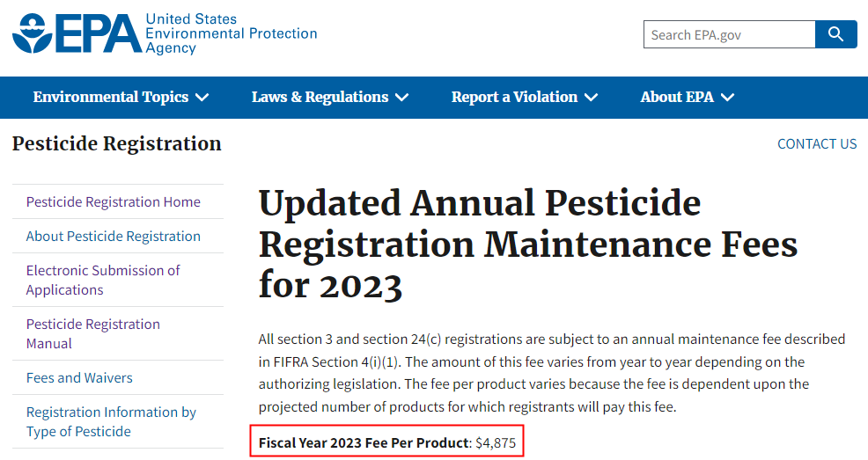868x460 pixels.
Task: Go to Pesticide Registration Home
Action: coord(113,201)
